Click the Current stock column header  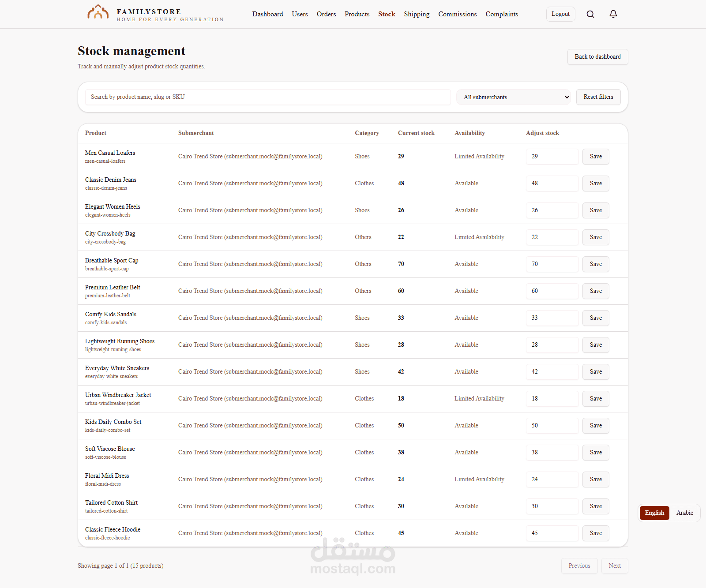pos(416,133)
